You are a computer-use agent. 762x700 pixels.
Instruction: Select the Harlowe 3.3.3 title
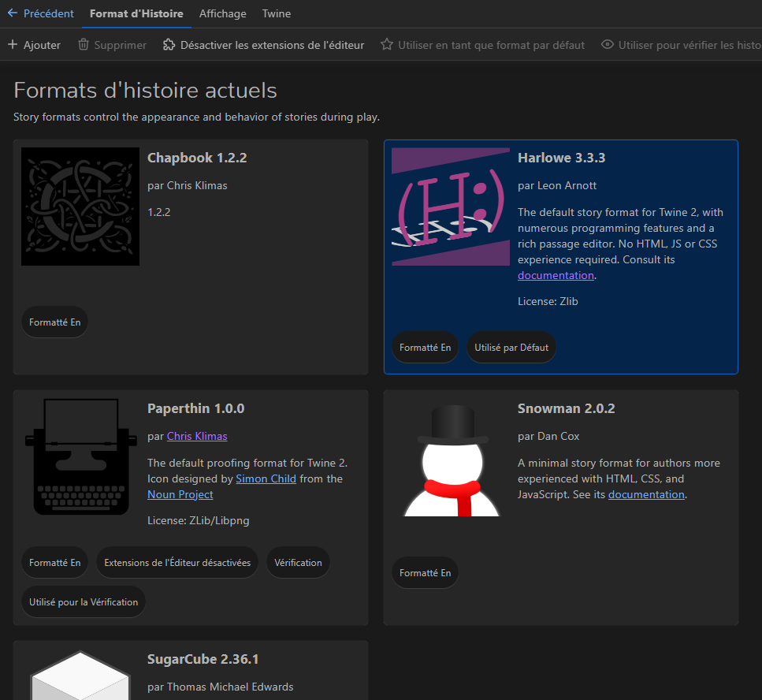coord(561,158)
